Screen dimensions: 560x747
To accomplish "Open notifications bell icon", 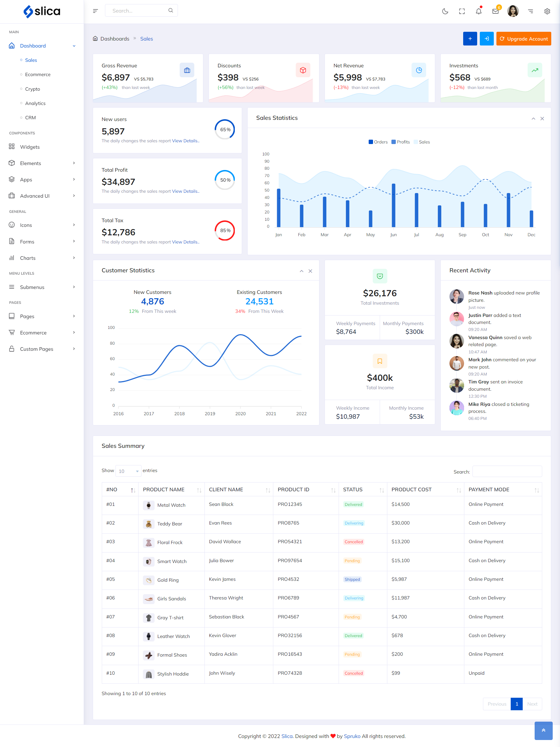I will tap(479, 11).
